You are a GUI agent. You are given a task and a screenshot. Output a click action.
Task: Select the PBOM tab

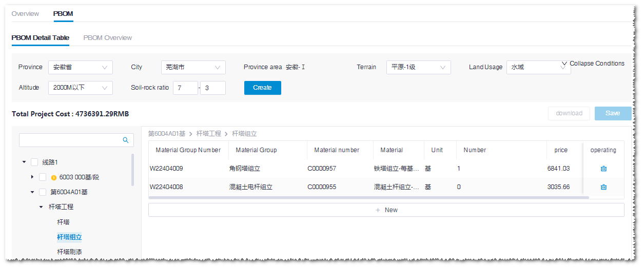63,14
